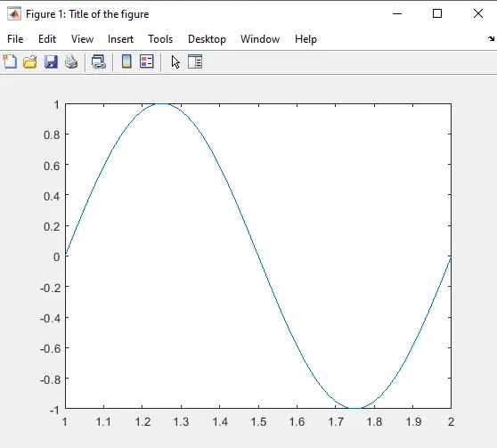Click the Link Plot toolbar icon
This screenshot has width=497, height=448.
[x=99, y=61]
